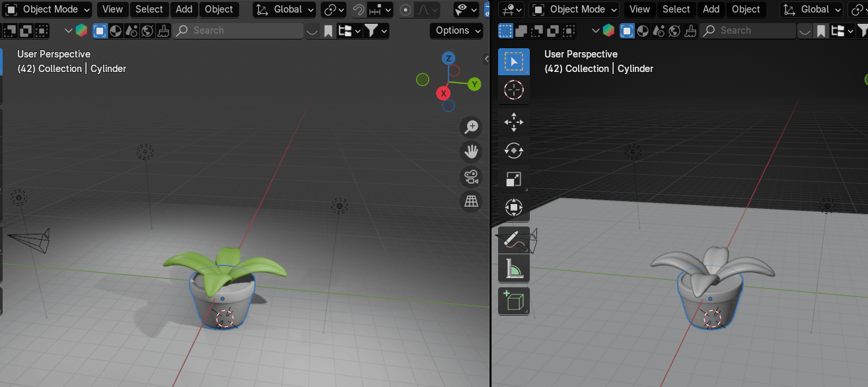Open the Add menu in the right viewport
868x387 pixels.
point(711,9)
